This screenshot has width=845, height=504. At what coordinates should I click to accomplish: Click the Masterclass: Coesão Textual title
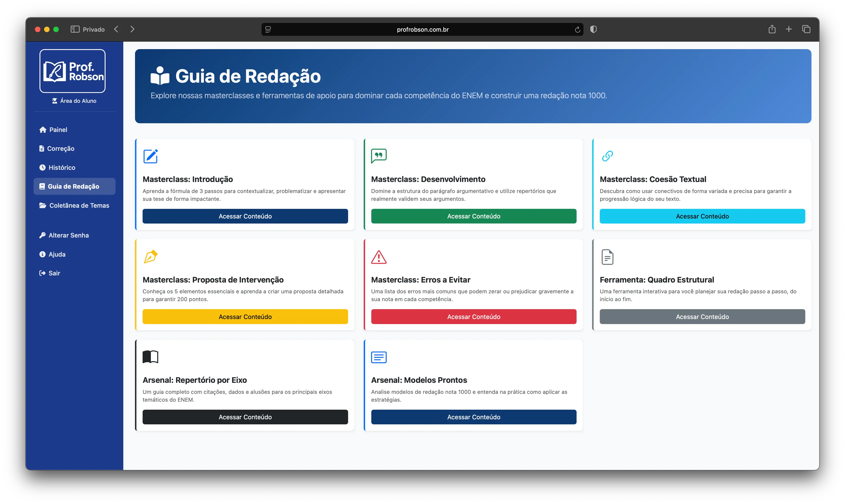click(x=653, y=179)
